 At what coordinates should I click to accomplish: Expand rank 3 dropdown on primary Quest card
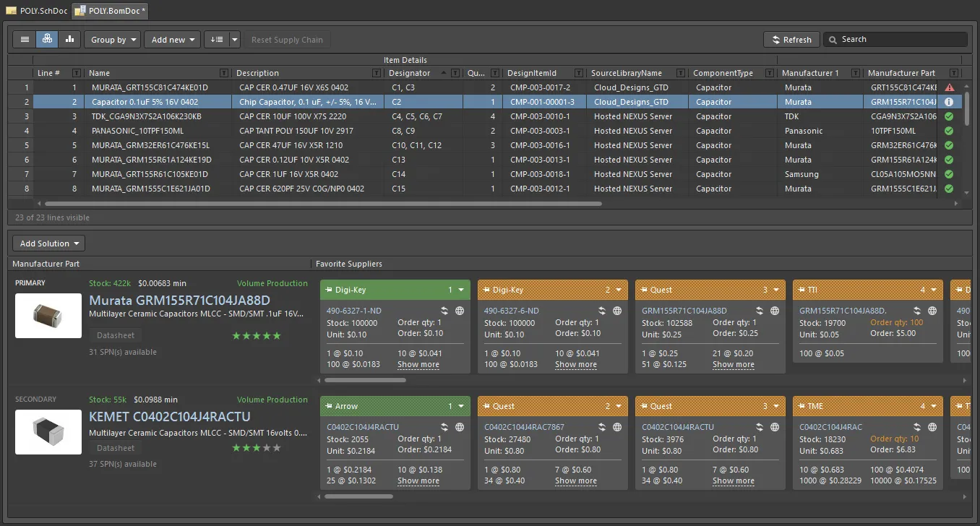tap(776, 290)
